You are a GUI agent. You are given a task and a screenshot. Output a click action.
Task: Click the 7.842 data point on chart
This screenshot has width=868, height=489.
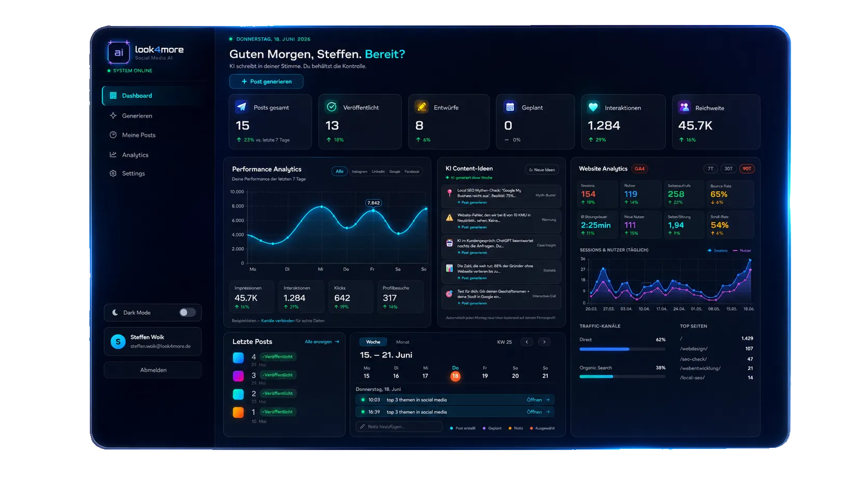tap(373, 210)
